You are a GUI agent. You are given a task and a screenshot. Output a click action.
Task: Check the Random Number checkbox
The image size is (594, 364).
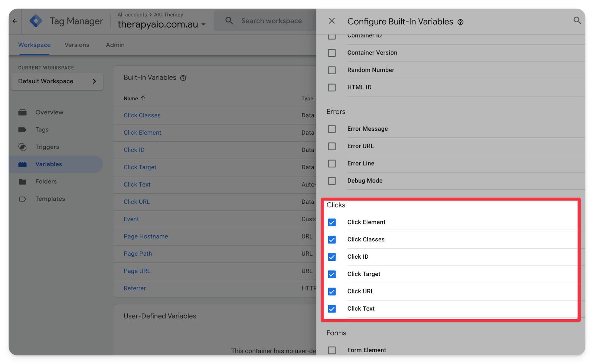coord(332,70)
